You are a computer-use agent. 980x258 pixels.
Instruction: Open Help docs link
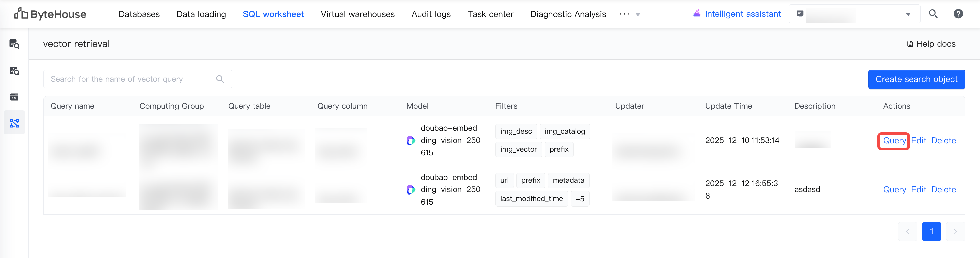point(931,44)
